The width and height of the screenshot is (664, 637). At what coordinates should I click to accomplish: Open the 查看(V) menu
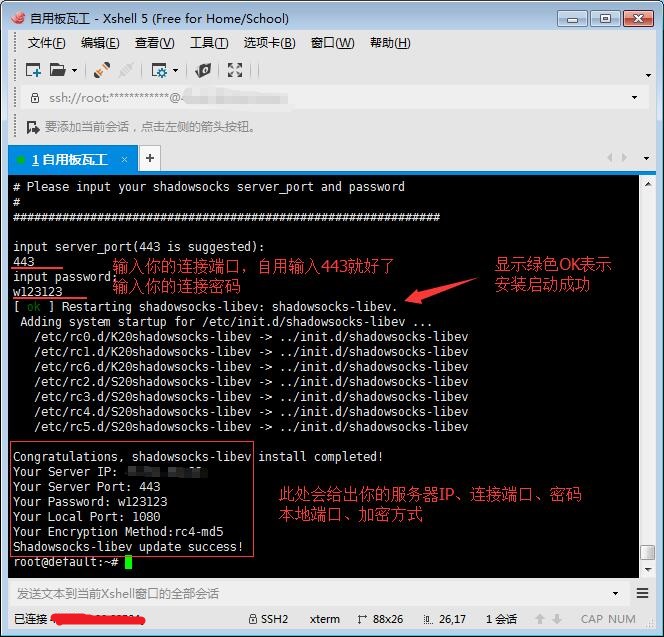click(x=154, y=43)
